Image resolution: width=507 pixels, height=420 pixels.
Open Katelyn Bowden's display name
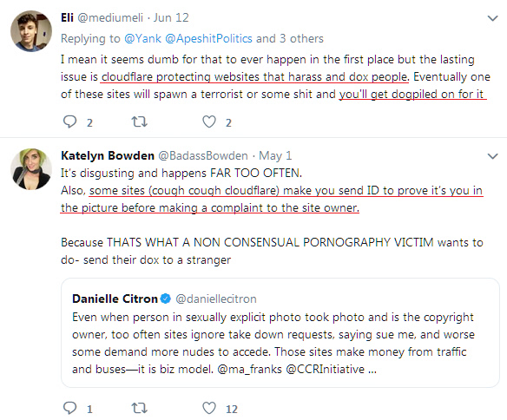(x=108, y=155)
